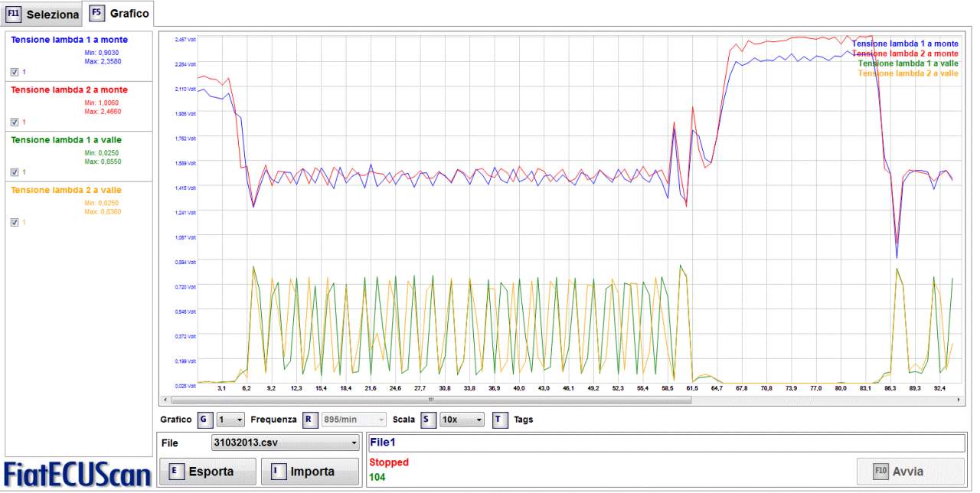Click the R shortcut icon next to Frequenza
This screenshot has width=980, height=493.
coord(310,420)
